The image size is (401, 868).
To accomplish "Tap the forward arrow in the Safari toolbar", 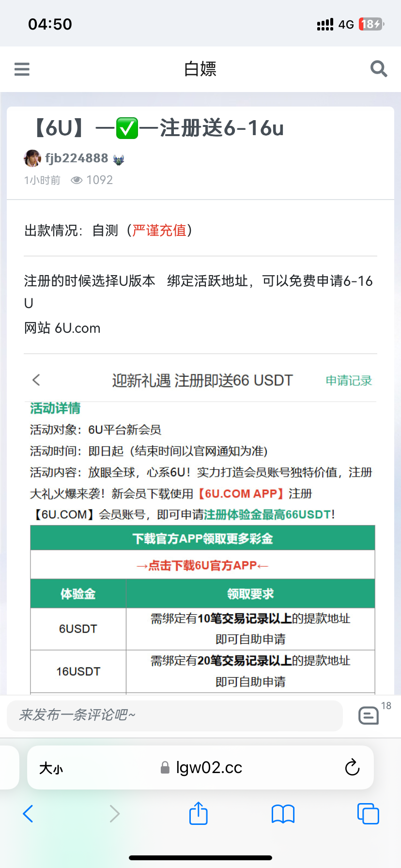I will point(114,814).
